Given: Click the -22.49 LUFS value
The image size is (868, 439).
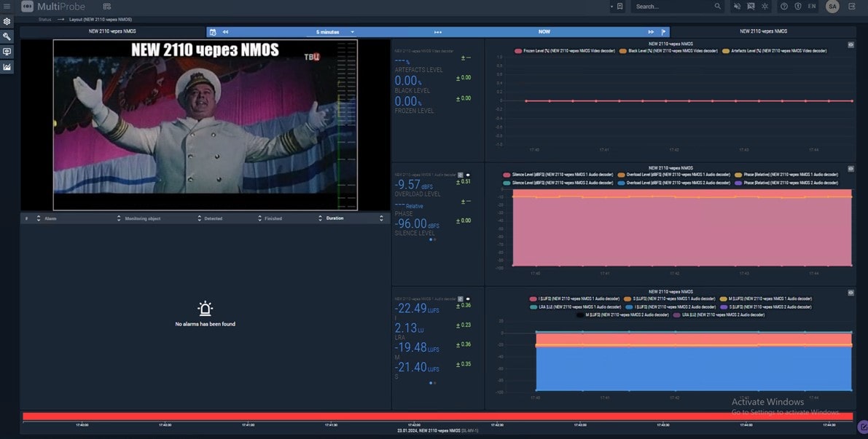Looking at the screenshot, I should (416, 309).
